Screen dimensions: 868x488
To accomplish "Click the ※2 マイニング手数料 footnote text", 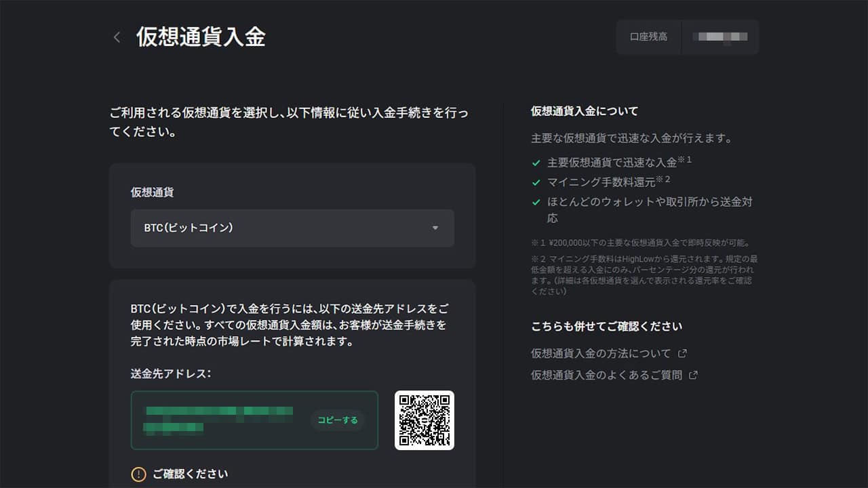I will [644, 274].
